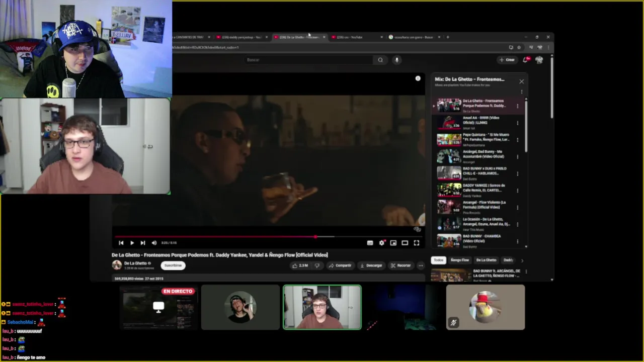Close the Mix playlist panel
The width and height of the screenshot is (644, 362).
[521, 81]
